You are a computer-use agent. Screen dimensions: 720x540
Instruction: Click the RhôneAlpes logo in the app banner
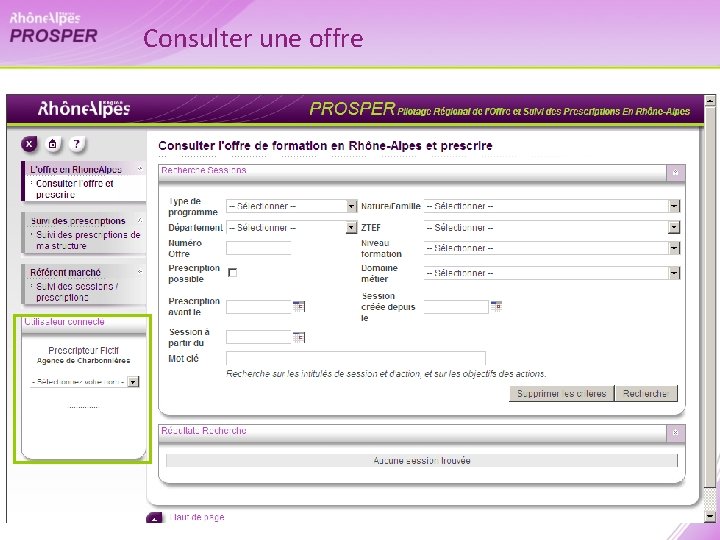pos(84,108)
